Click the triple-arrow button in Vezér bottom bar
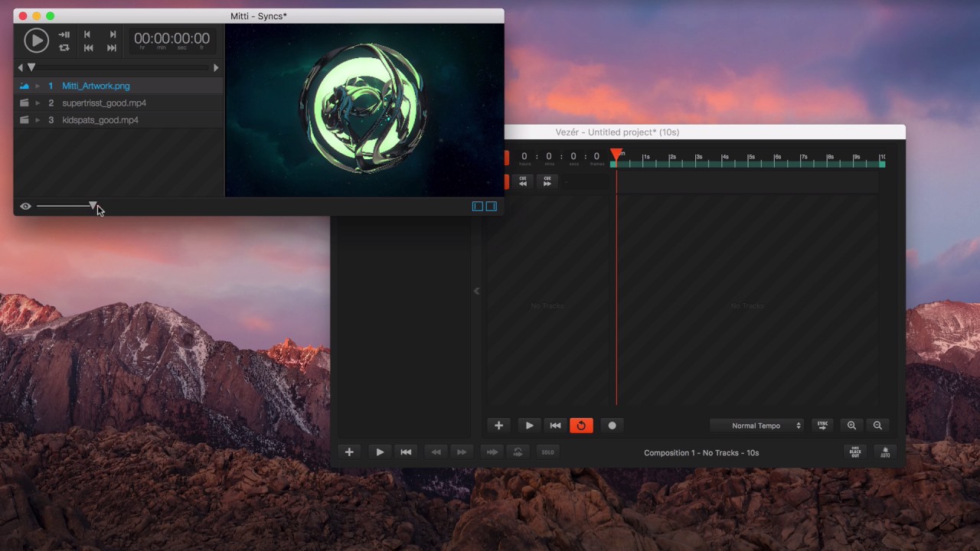 click(492, 452)
